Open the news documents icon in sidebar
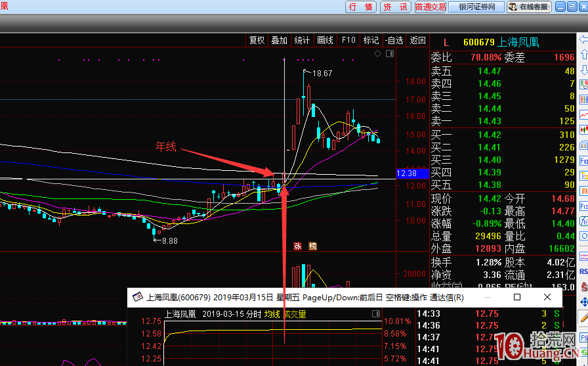The height and width of the screenshot is (366, 588). (584, 145)
